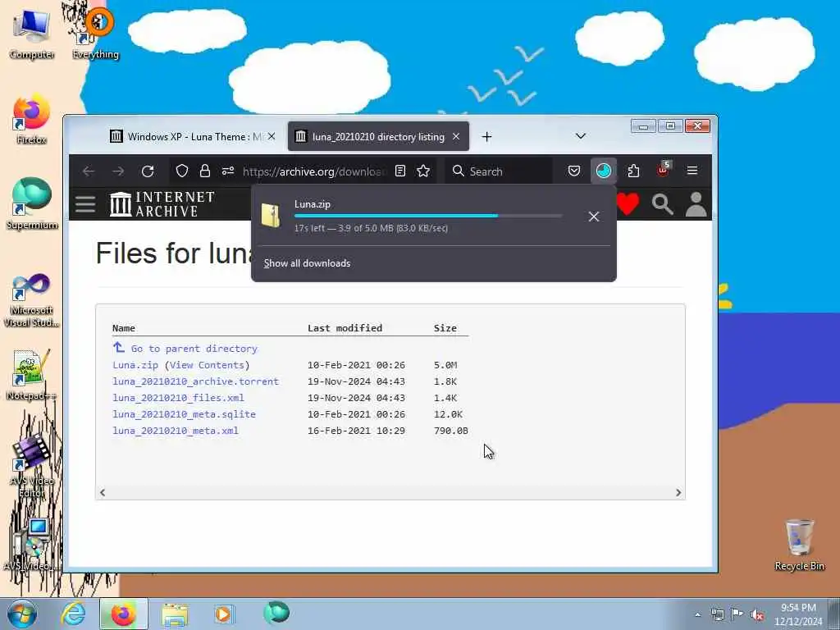This screenshot has height=630, width=840.
Task: Click the archive.org URL address bar
Action: click(x=314, y=171)
